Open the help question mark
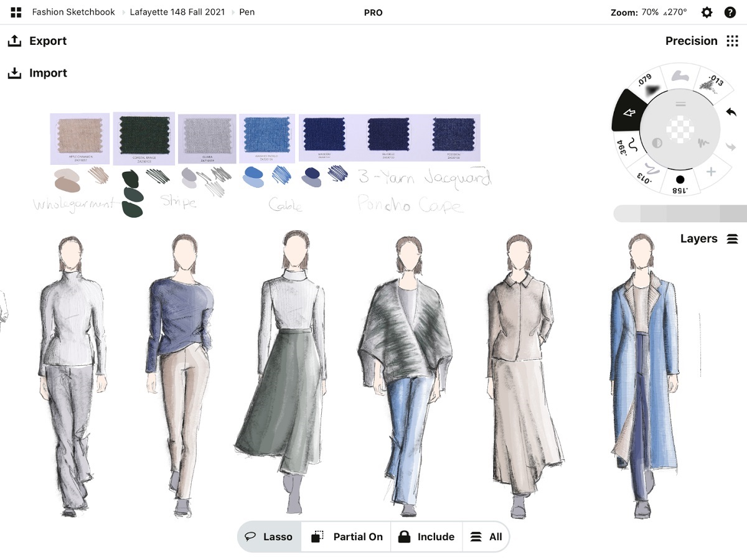 click(x=730, y=12)
